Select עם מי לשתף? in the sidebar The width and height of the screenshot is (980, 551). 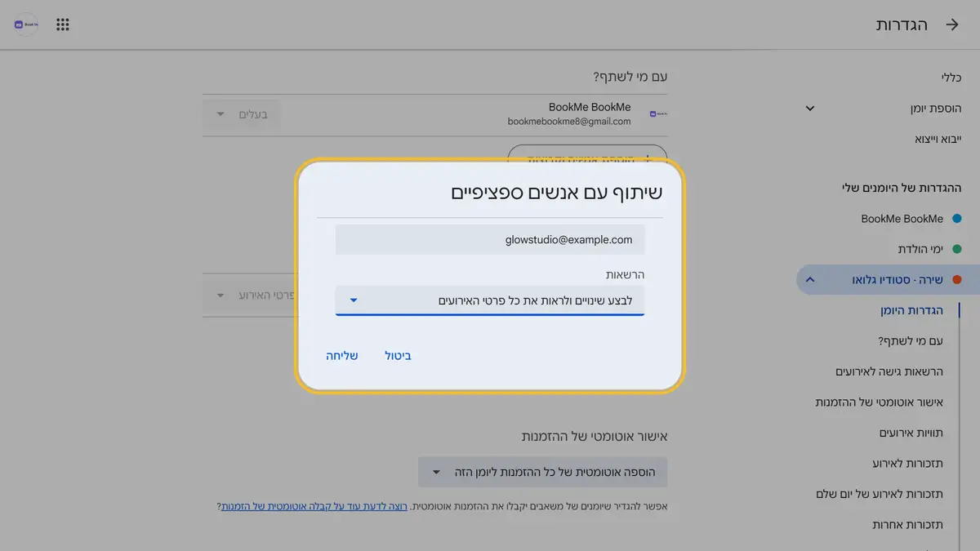pyautogui.click(x=909, y=340)
